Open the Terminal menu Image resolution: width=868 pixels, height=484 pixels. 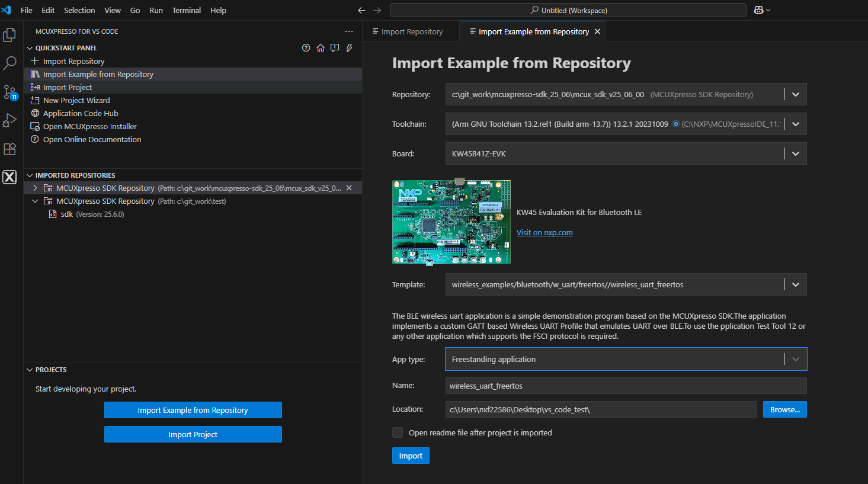click(186, 10)
